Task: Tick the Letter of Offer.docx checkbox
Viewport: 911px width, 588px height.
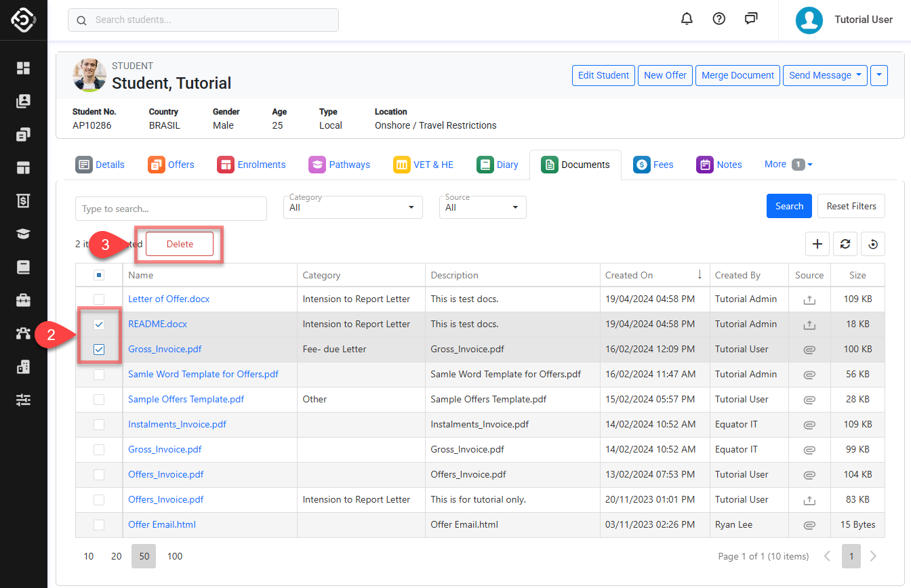Action: pos(99,299)
